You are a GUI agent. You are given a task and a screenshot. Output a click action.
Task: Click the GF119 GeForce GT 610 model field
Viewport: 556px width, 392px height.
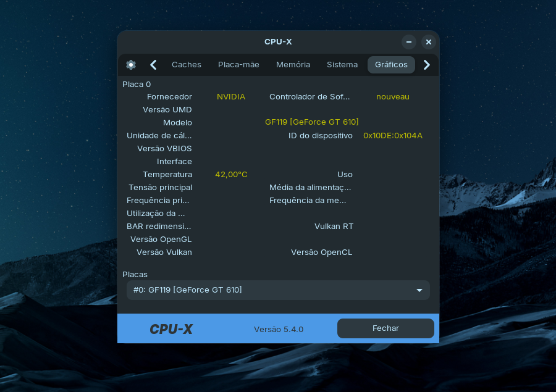tap(312, 122)
